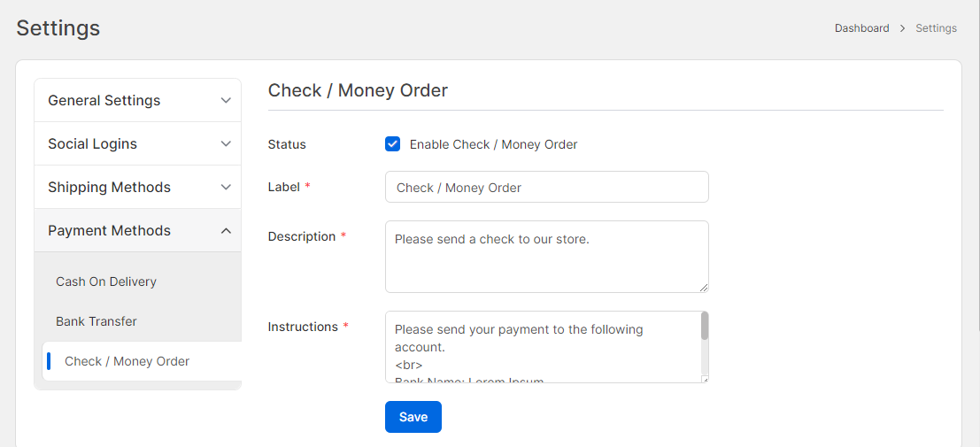Open Cash On Delivery settings
Viewport: 980px width, 447px height.
coord(106,281)
